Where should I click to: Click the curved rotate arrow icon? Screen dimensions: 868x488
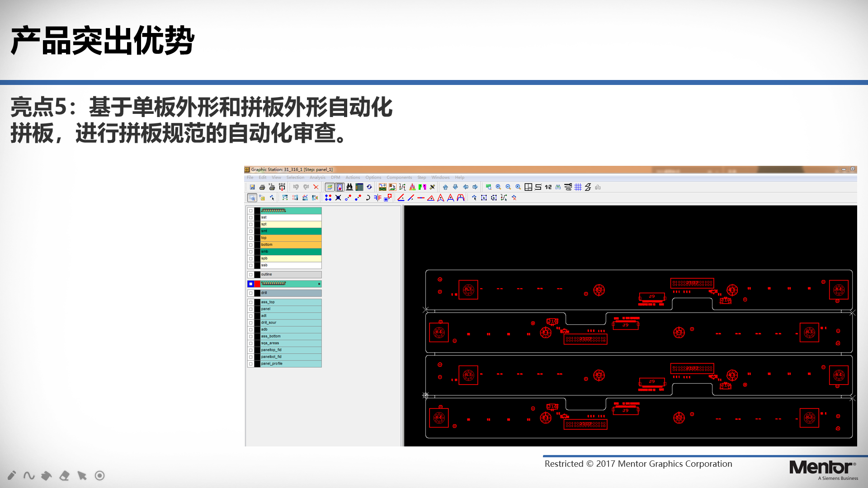pyautogui.click(x=368, y=198)
